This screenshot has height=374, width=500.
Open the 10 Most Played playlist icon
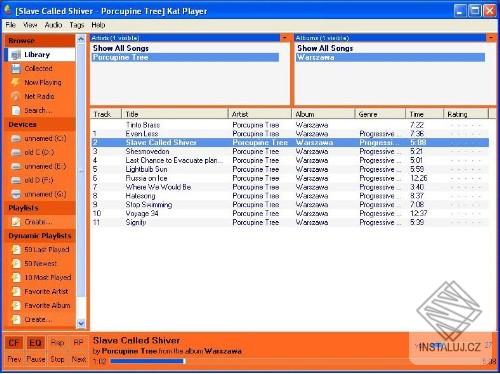[16, 277]
